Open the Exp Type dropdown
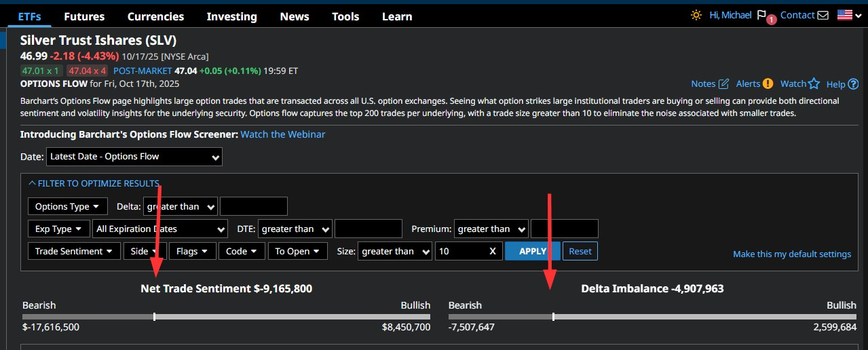The width and height of the screenshot is (868, 350). coord(58,229)
